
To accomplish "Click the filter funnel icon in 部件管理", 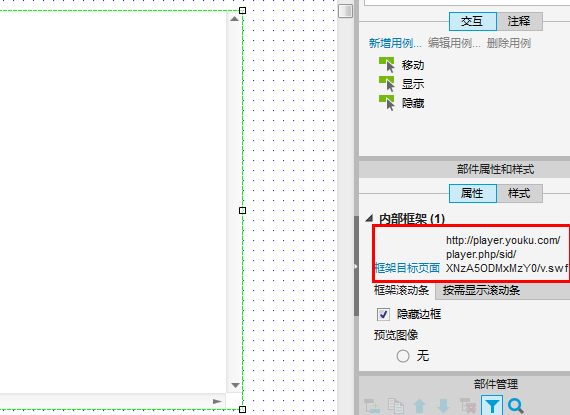I will [492, 406].
